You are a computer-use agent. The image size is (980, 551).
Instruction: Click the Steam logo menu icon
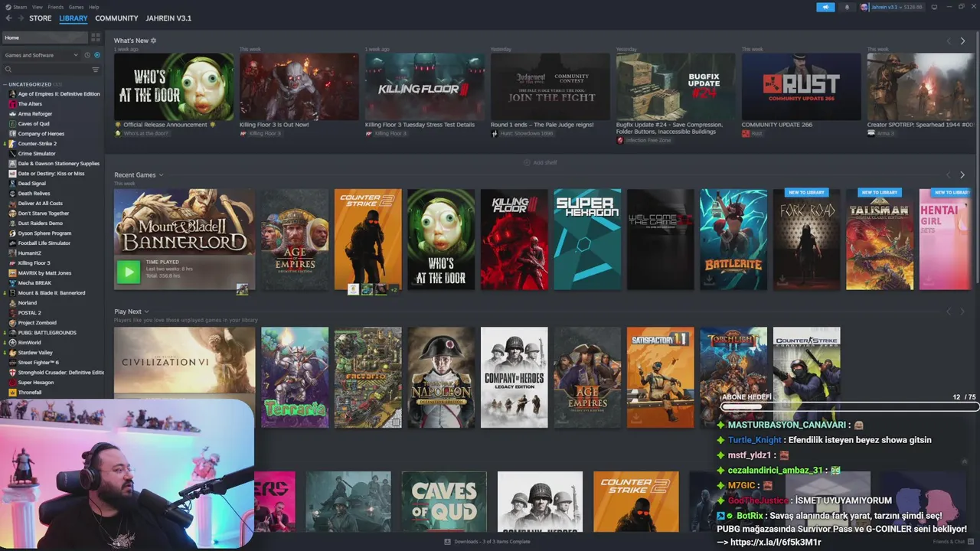[x=8, y=7]
